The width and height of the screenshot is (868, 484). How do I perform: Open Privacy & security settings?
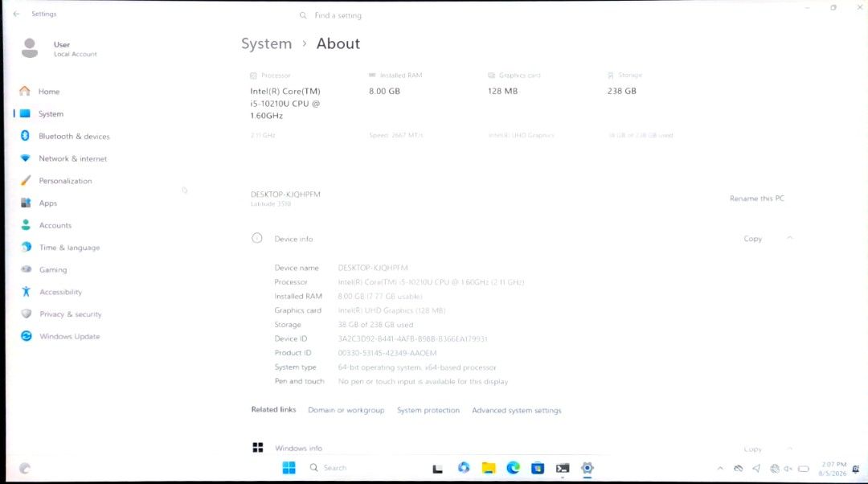(70, 314)
